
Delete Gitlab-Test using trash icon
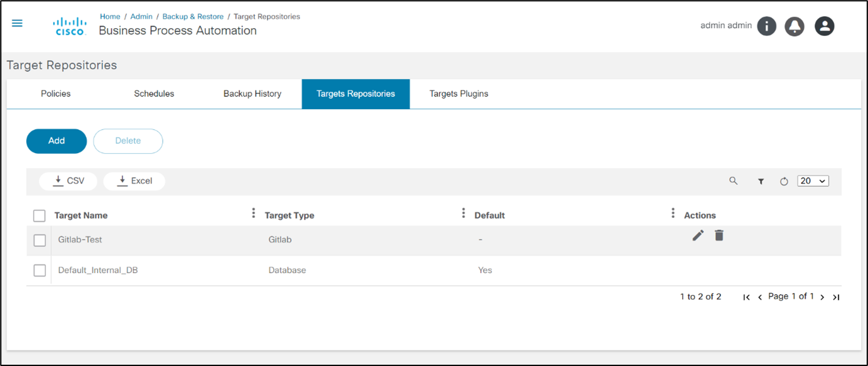(719, 235)
